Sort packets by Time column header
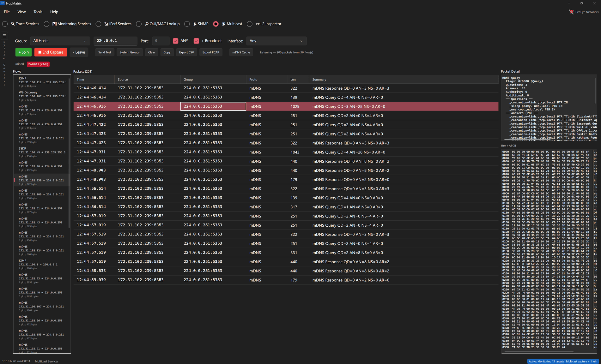This screenshot has width=601, height=364. (94, 80)
